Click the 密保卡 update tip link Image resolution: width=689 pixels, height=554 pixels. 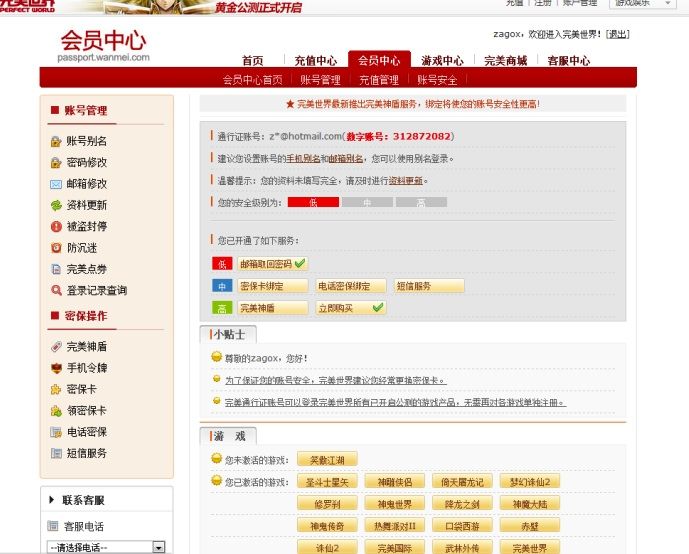click(x=336, y=380)
